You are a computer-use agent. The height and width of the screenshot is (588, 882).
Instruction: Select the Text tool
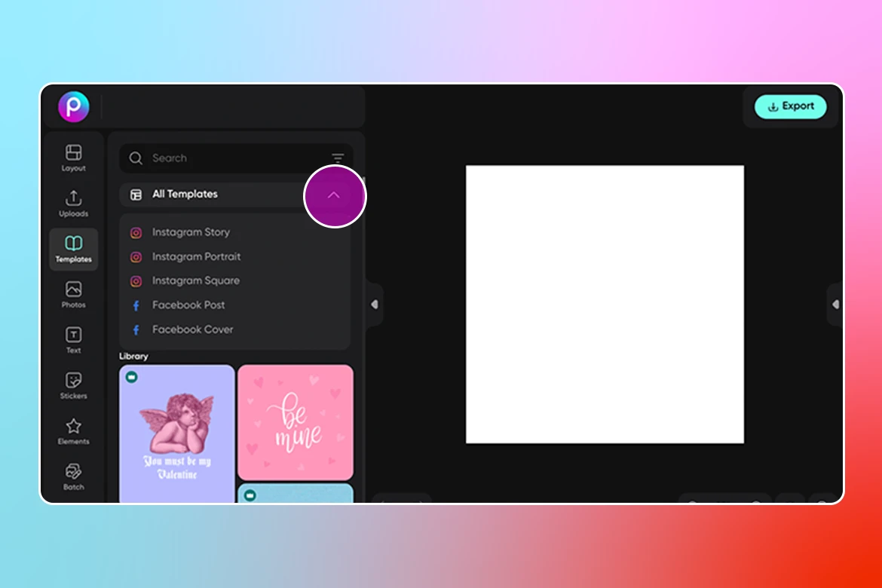tap(73, 340)
